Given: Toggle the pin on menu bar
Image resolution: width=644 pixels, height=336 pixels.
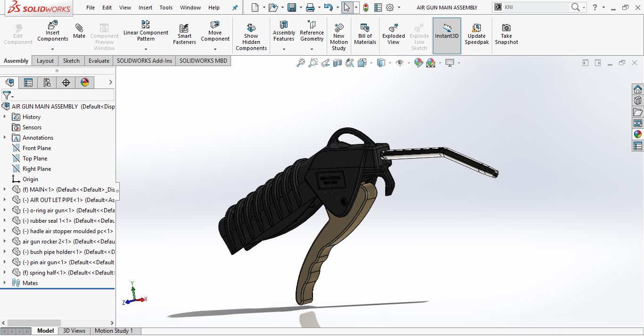Looking at the screenshot, I should click(235, 8).
